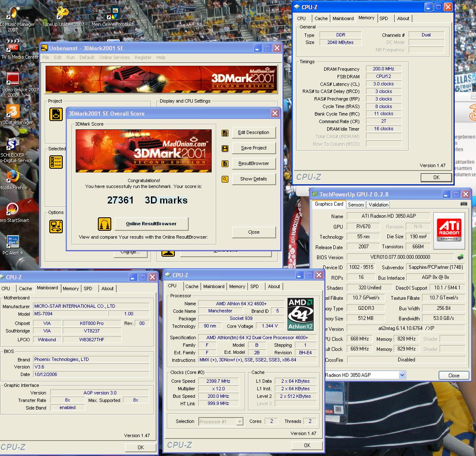This screenshot has width=476, height=456.
Task: Switch to SPD tab in Memory CPU-Z window
Action: pyautogui.click(x=384, y=18)
